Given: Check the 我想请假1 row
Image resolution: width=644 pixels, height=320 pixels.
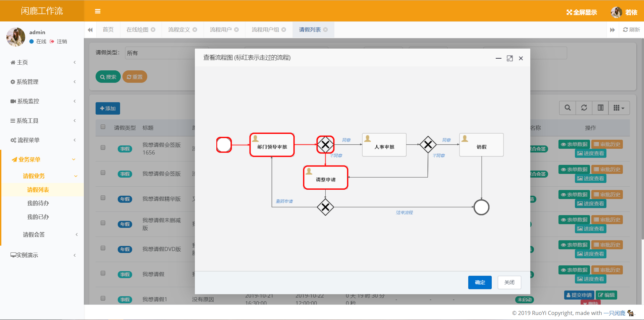Looking at the screenshot, I should click(x=103, y=298).
